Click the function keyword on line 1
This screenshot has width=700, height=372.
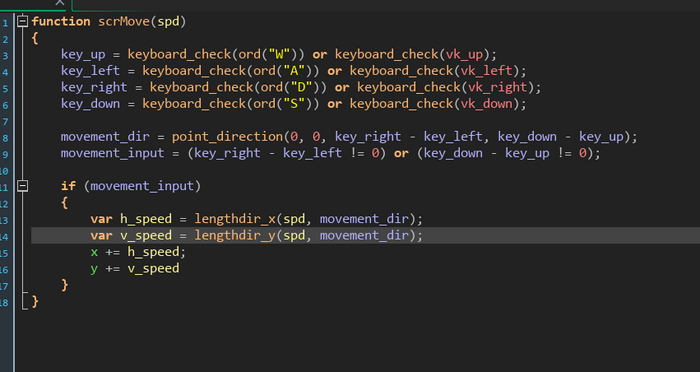61,21
